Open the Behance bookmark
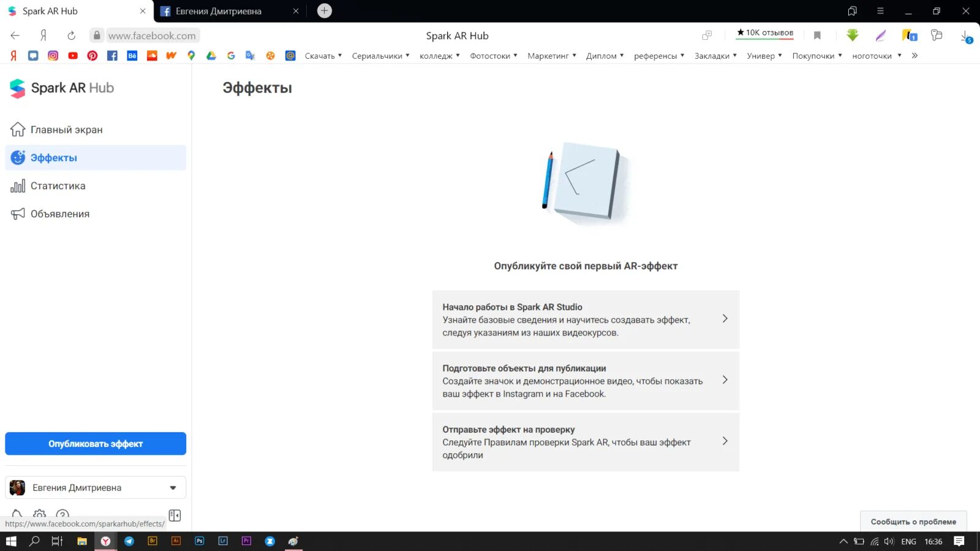This screenshot has height=551, width=980. (132, 56)
